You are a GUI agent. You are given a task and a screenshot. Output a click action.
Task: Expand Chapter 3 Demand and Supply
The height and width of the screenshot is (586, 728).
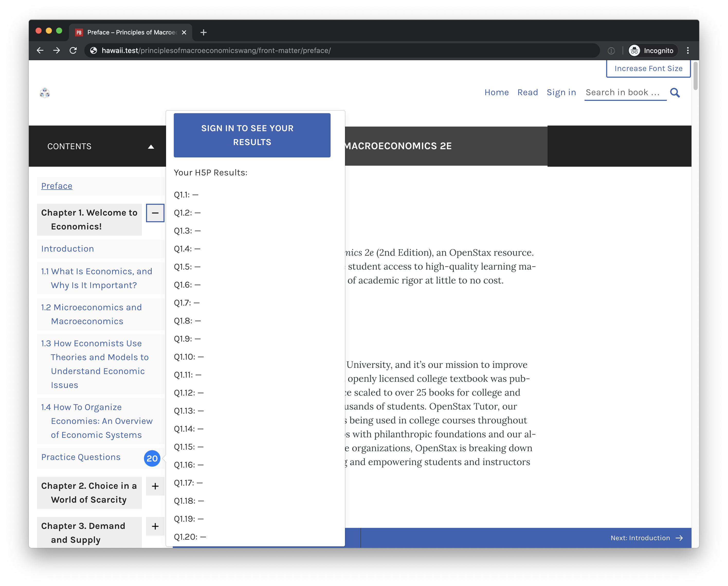pyautogui.click(x=155, y=526)
